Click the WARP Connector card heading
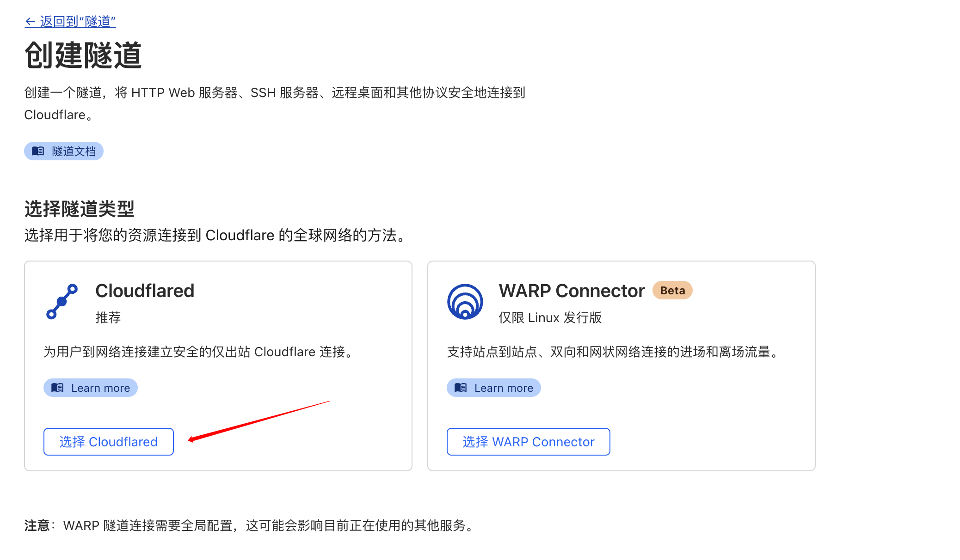The image size is (960, 560). tap(572, 291)
